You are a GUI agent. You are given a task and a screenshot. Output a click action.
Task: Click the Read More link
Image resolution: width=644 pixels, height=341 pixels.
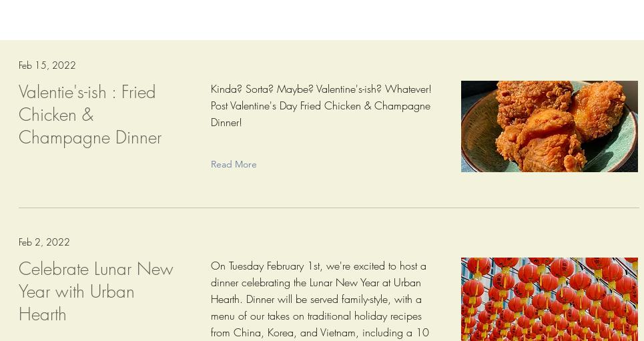234,164
